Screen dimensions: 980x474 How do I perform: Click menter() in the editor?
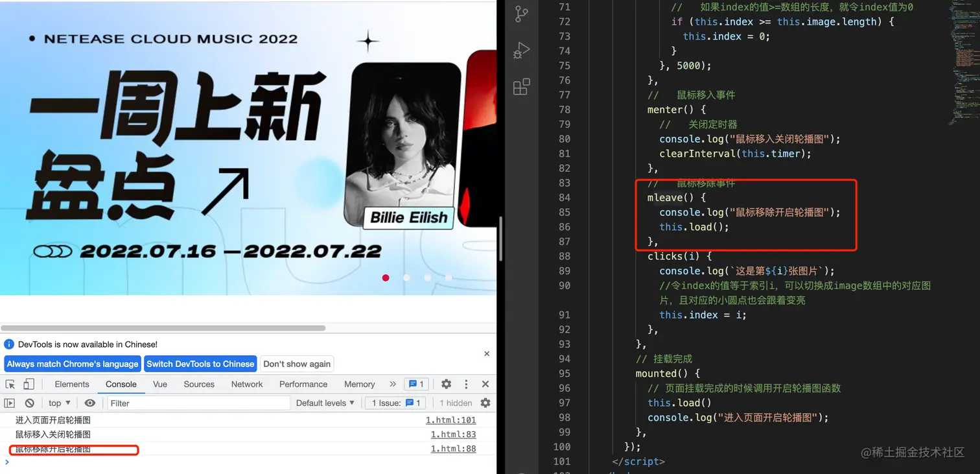pyautogui.click(x=670, y=110)
